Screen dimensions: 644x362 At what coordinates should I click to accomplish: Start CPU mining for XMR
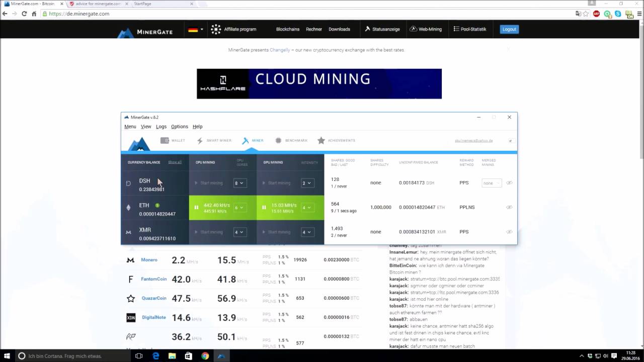pos(209,232)
